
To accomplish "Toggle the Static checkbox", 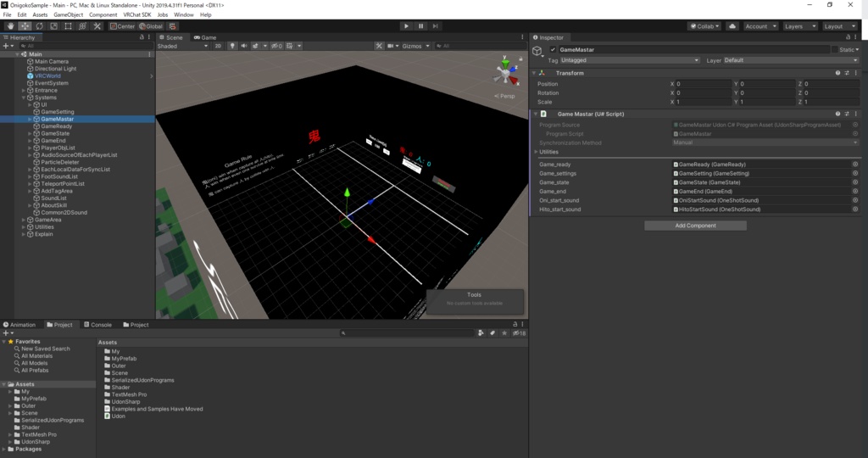I will [834, 50].
